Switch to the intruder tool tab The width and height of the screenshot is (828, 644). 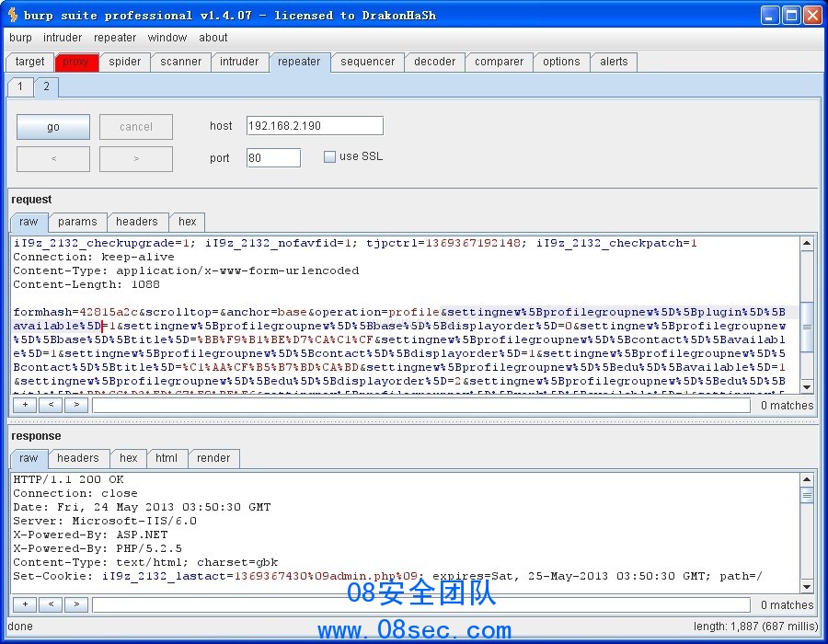(240, 62)
